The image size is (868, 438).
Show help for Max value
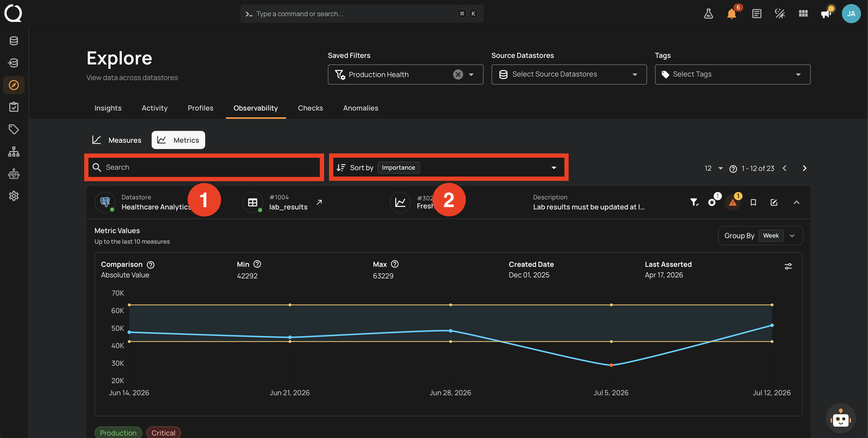click(395, 264)
